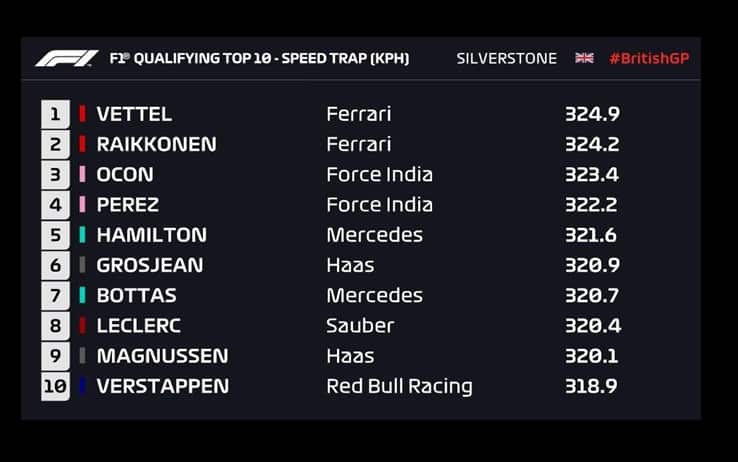Click the 324.9 speed value
This screenshot has width=738, height=462.
pos(591,114)
